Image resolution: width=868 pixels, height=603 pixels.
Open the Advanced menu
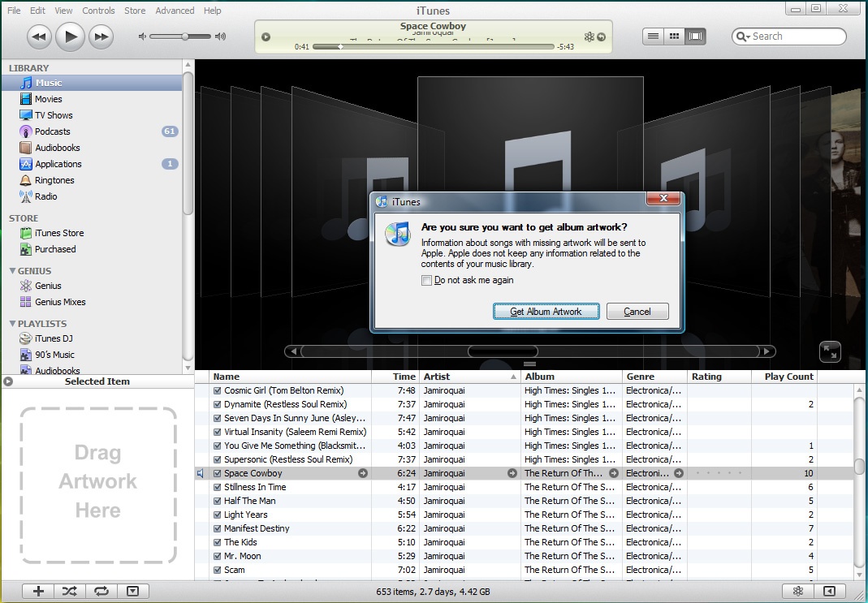pyautogui.click(x=175, y=11)
